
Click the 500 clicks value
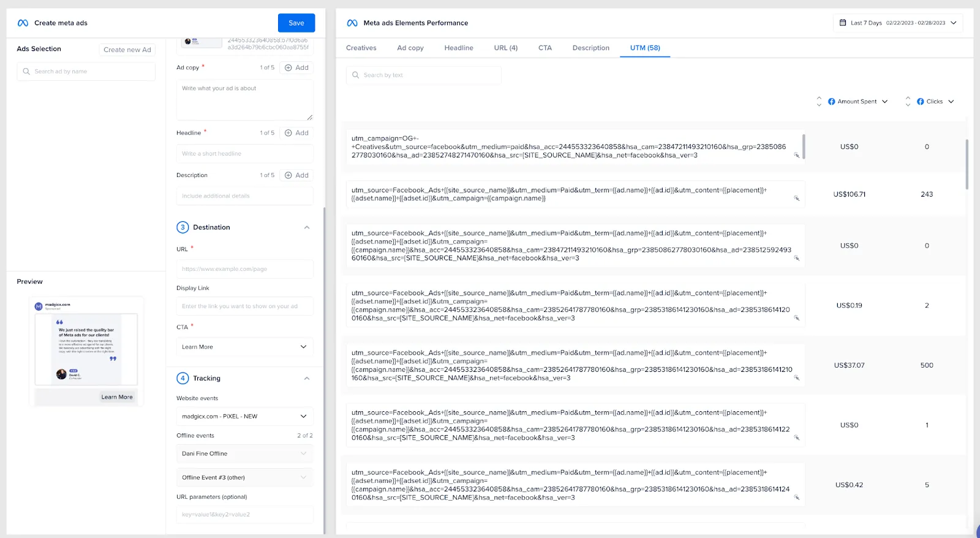pyautogui.click(x=927, y=365)
